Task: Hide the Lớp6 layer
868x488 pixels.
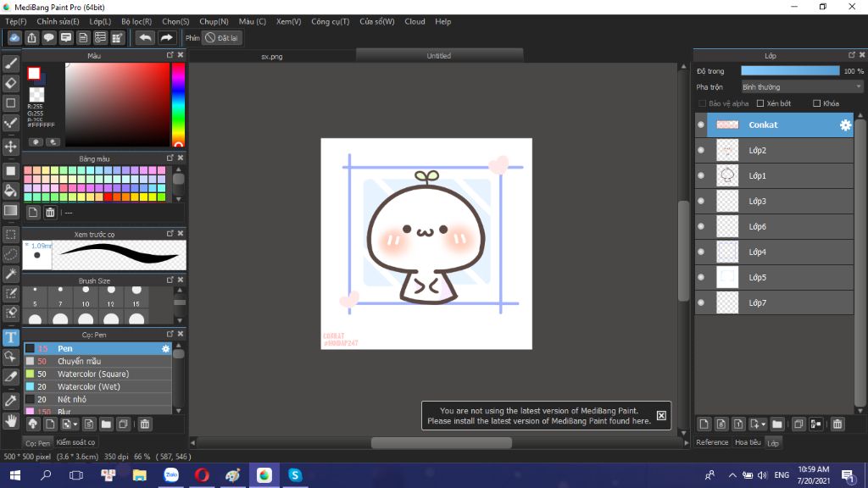Action: 701,227
